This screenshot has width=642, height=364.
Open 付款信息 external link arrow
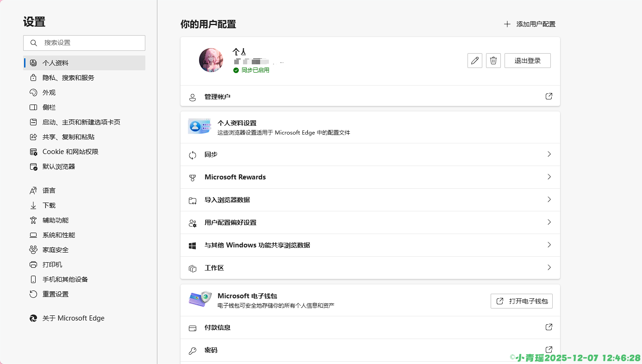tap(549, 327)
